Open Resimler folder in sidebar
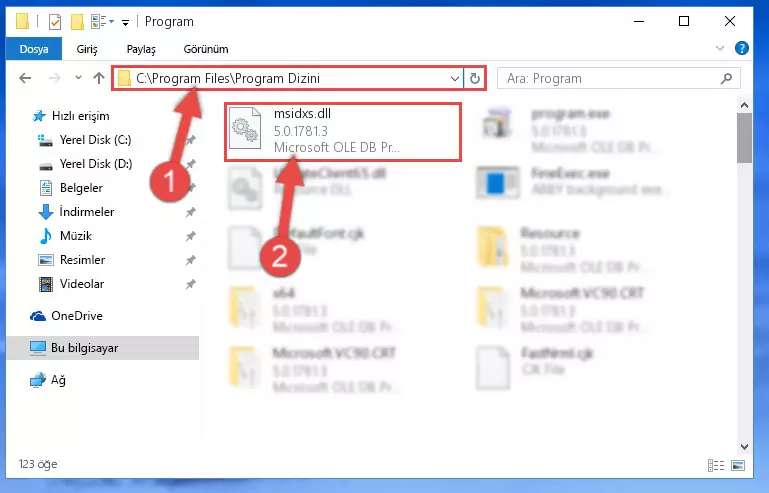Image resolution: width=769 pixels, height=493 pixels. (82, 260)
